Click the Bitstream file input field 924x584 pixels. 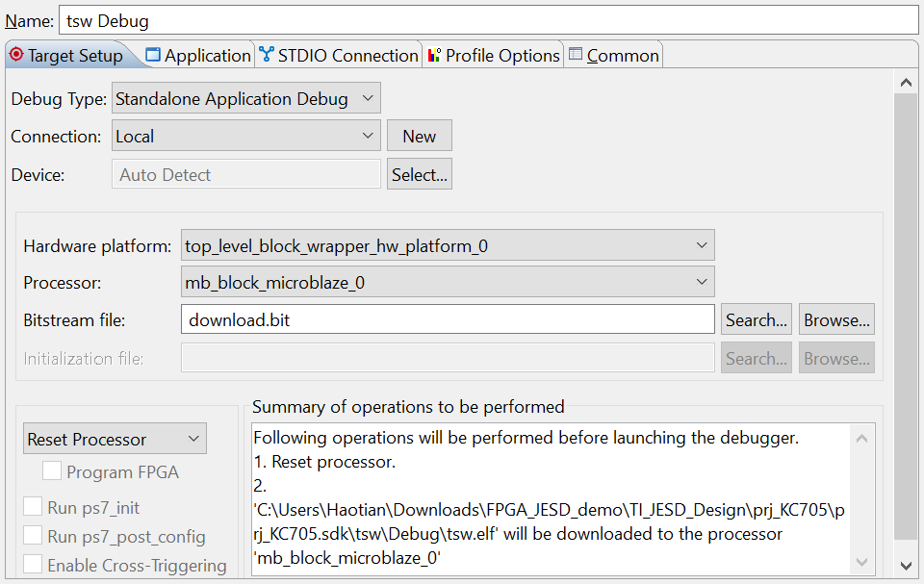coord(448,320)
